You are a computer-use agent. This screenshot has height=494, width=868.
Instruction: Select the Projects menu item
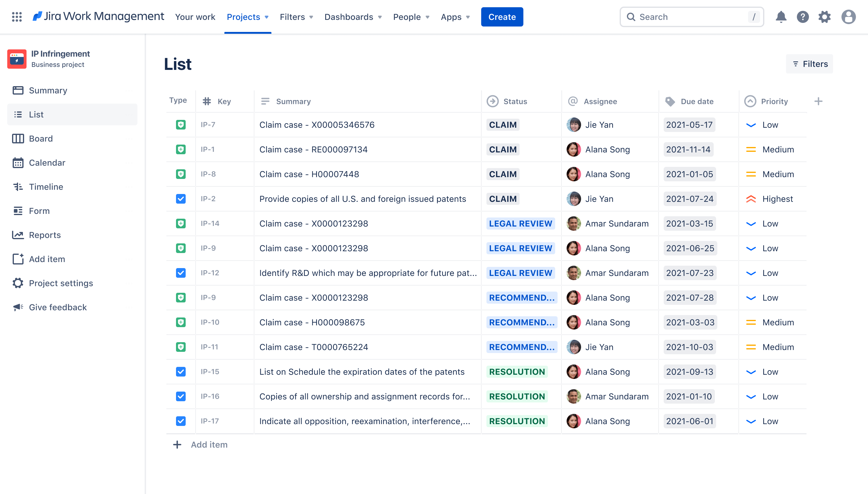244,16
